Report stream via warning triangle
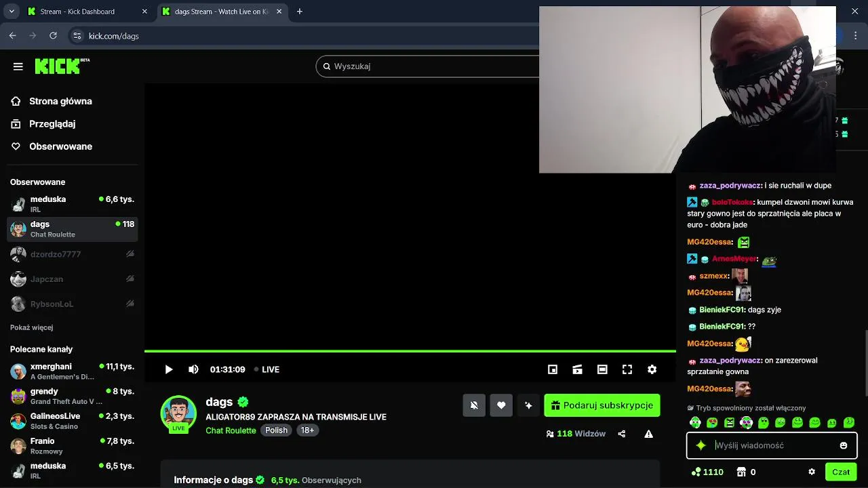Screen dimensions: 868x488 pos(649,434)
